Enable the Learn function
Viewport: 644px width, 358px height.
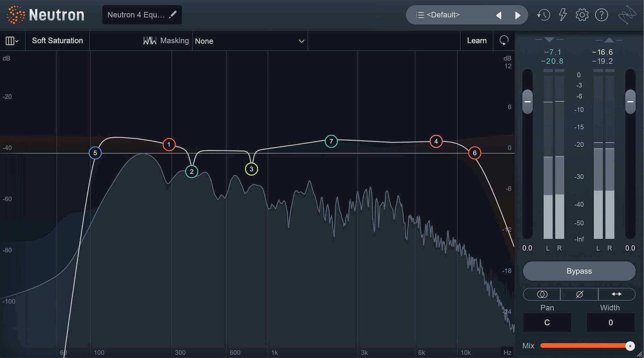click(477, 41)
